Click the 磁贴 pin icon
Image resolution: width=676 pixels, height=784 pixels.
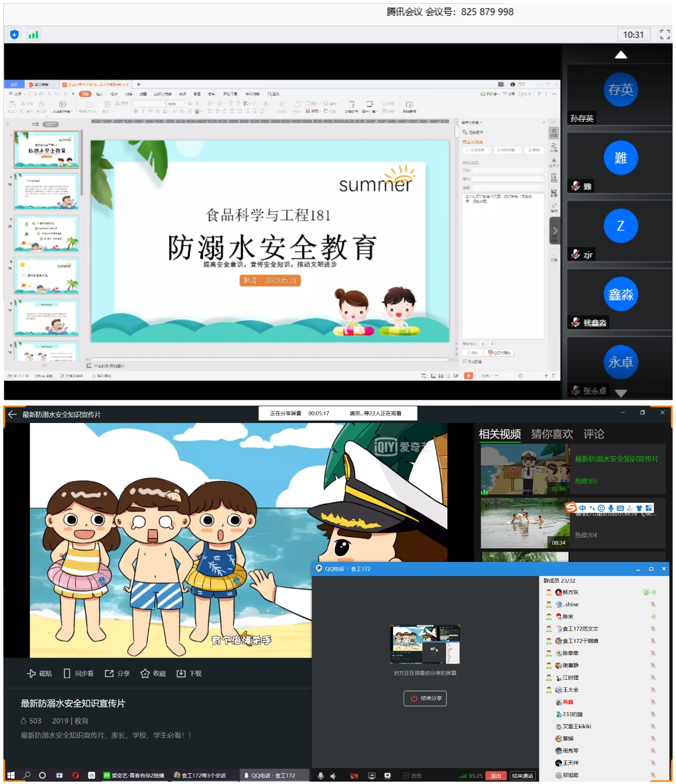point(31,673)
